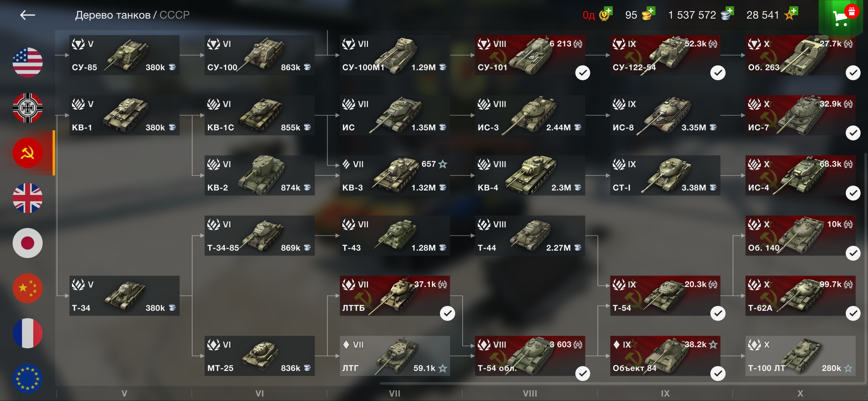Click the Дерево танков breadcrumb title

coord(113,15)
